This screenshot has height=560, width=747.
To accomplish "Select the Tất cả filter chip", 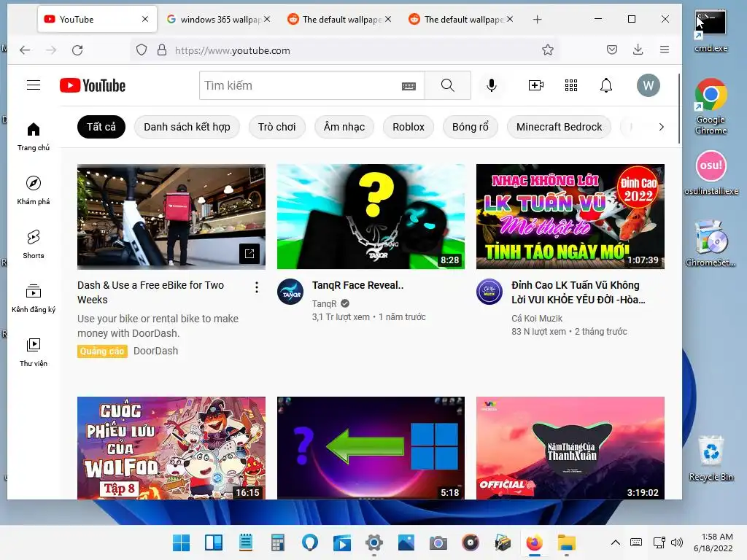I will pyautogui.click(x=101, y=127).
